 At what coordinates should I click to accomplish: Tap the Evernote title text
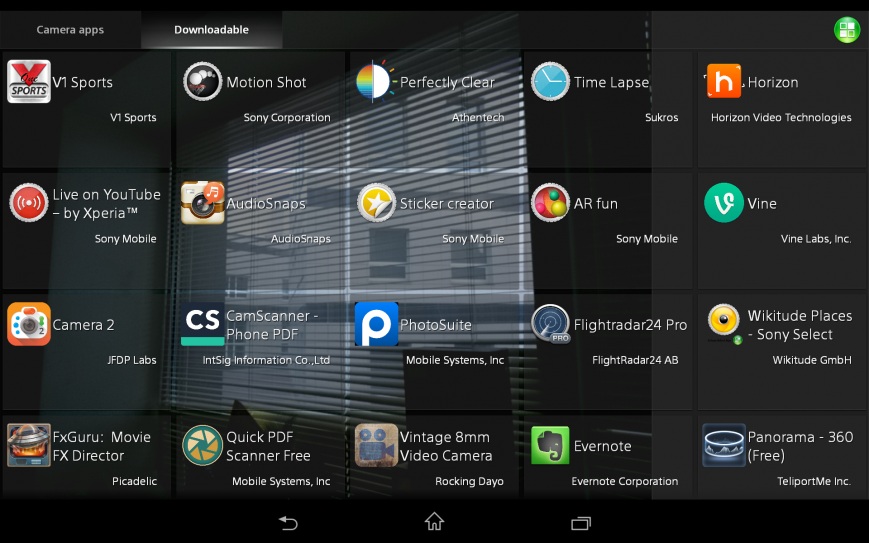602,447
